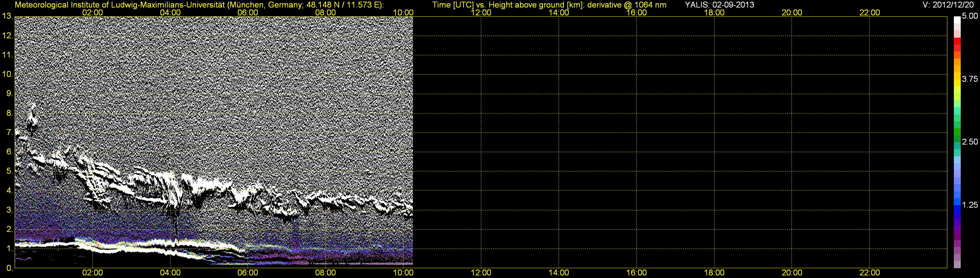Click the 04:00 label on the bottom time axis

coord(170,273)
